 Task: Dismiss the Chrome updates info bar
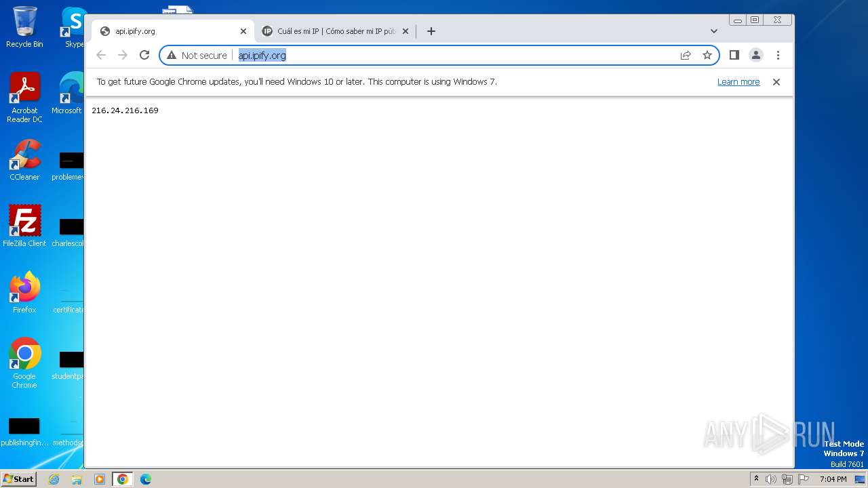point(776,82)
